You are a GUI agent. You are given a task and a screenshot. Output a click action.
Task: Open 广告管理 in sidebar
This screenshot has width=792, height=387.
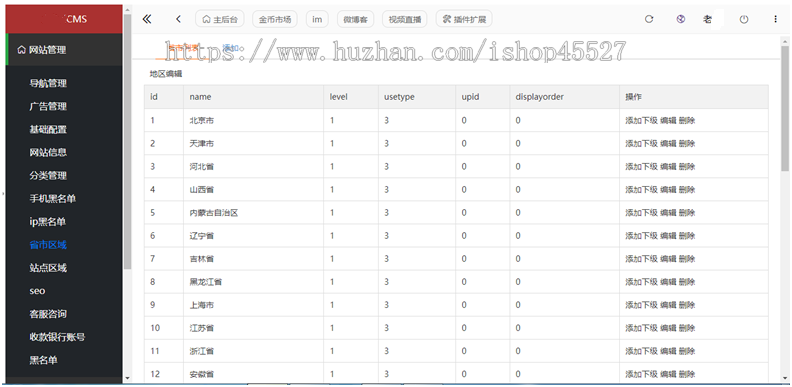48,107
